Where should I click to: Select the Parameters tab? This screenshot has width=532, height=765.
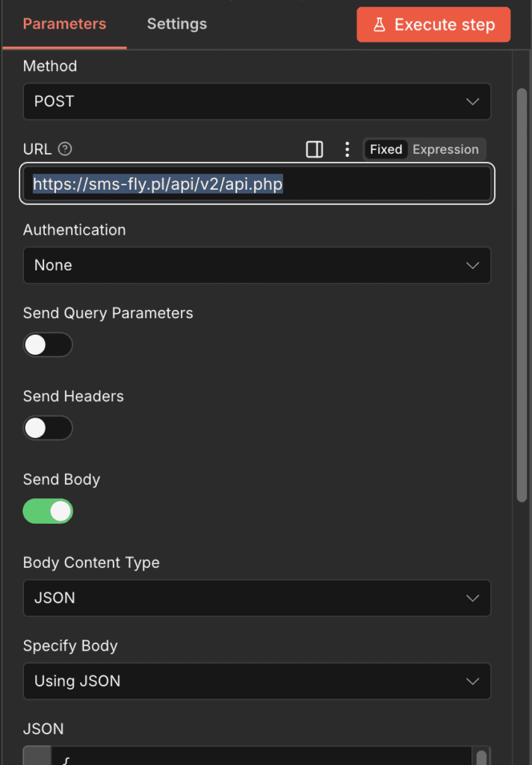[x=64, y=24]
